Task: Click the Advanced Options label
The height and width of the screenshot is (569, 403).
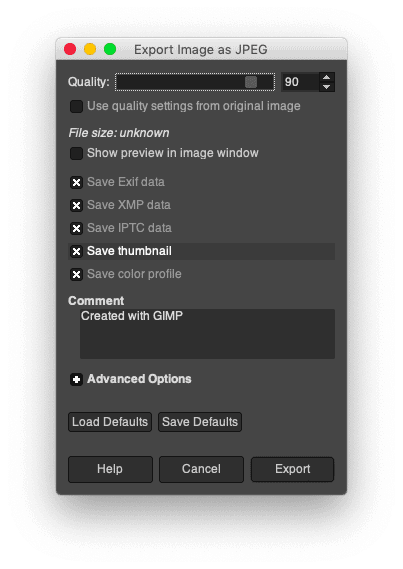Action: (x=139, y=379)
